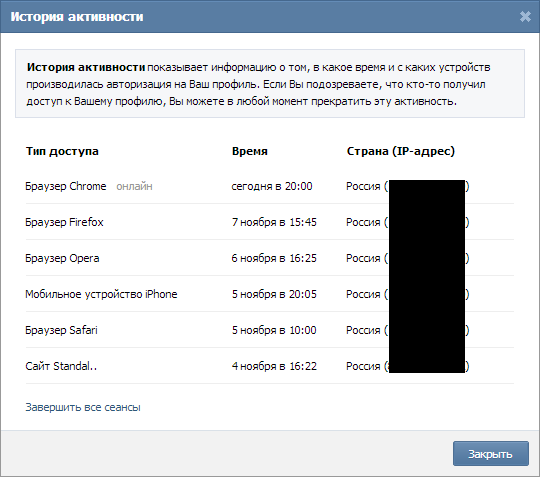The image size is (540, 477).
Task: Click the Закрыть button
Action: 491,454
